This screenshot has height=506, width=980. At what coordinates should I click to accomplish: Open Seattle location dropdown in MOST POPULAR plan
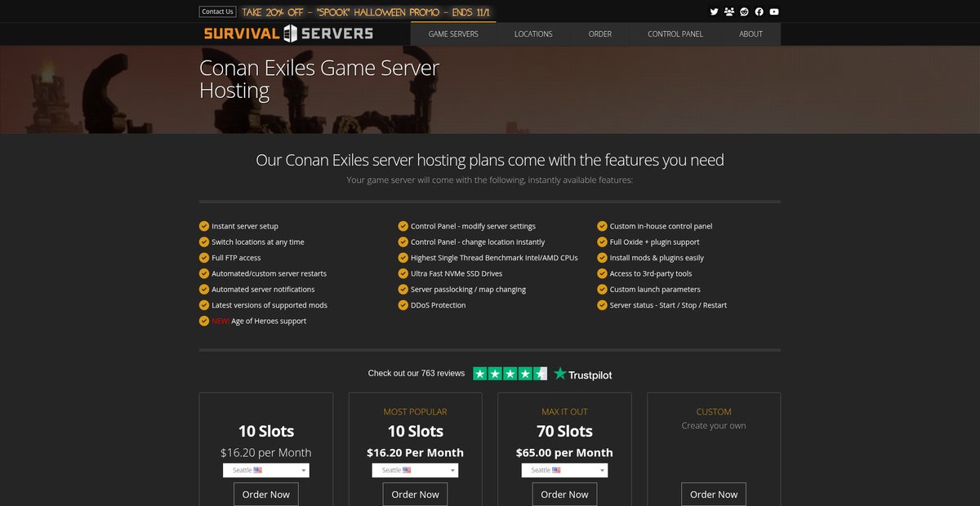415,470
